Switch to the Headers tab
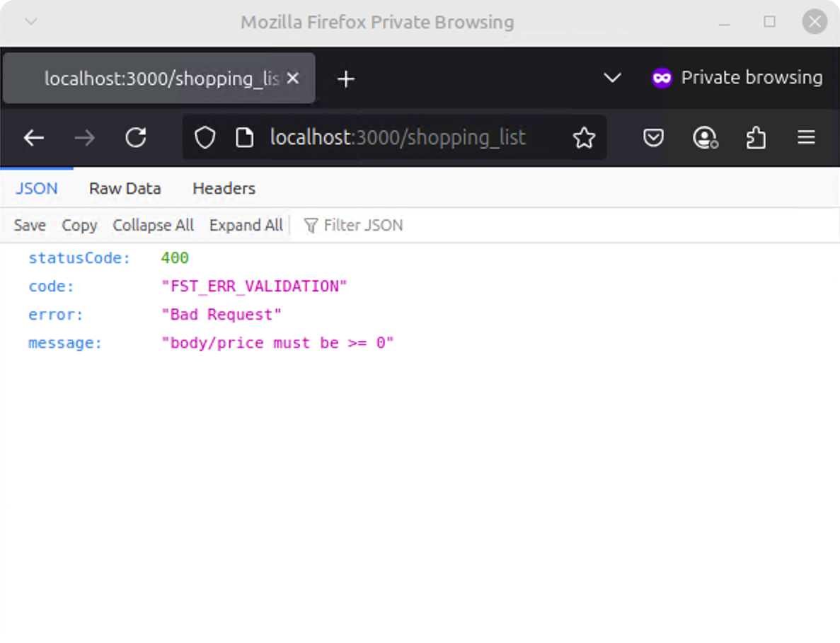The image size is (840, 643). [224, 189]
